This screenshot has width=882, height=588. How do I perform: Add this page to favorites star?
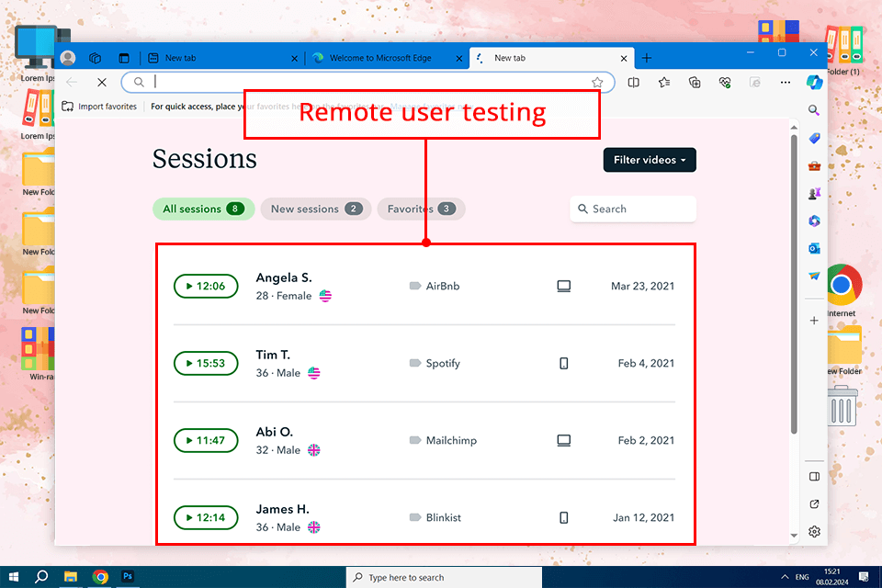[x=597, y=83]
